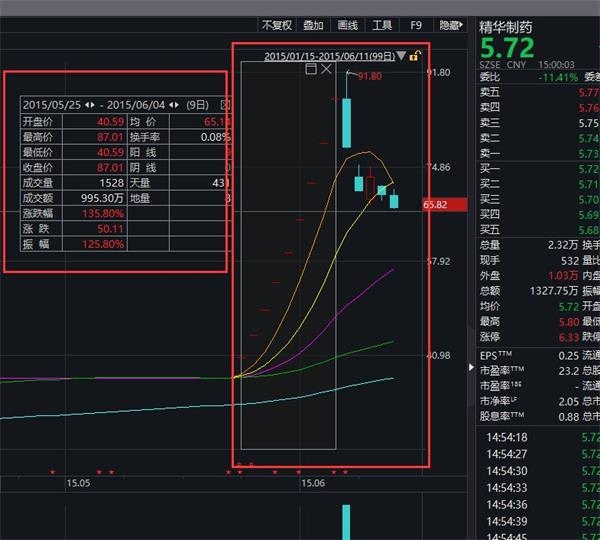Click the 15.06 date axis marker

click(x=314, y=483)
